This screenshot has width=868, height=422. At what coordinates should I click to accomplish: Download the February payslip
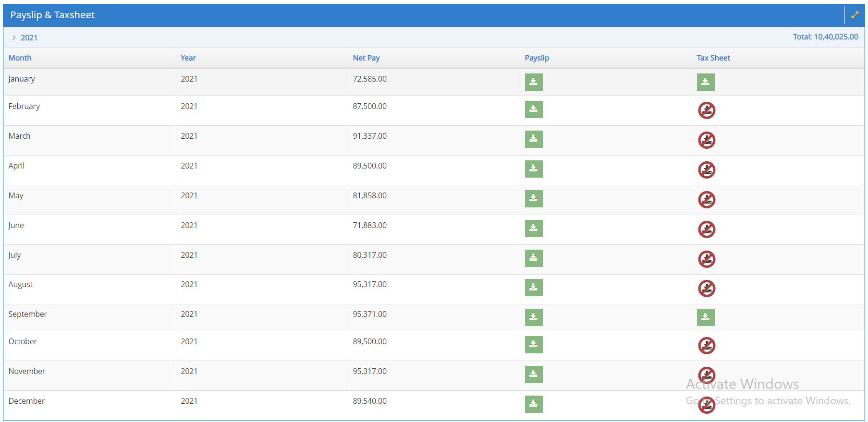pyautogui.click(x=533, y=109)
